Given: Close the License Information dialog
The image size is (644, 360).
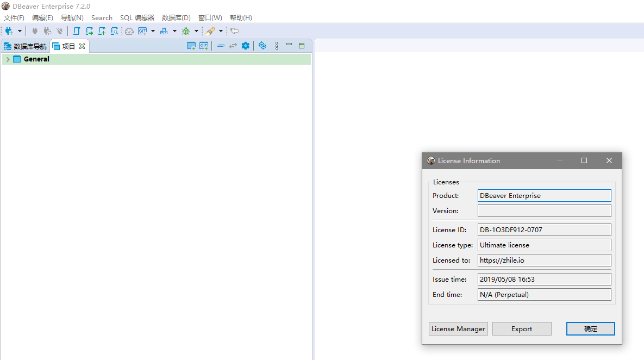Looking at the screenshot, I should (609, 160).
